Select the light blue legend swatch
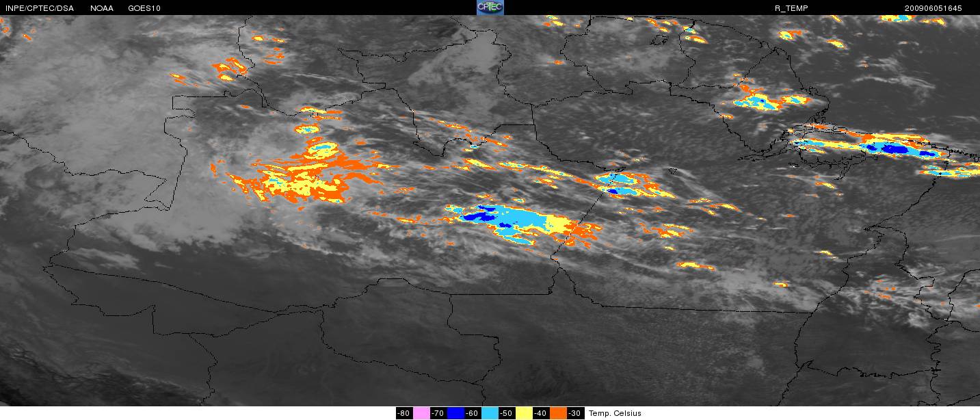This screenshot has width=980, height=420. [x=490, y=413]
